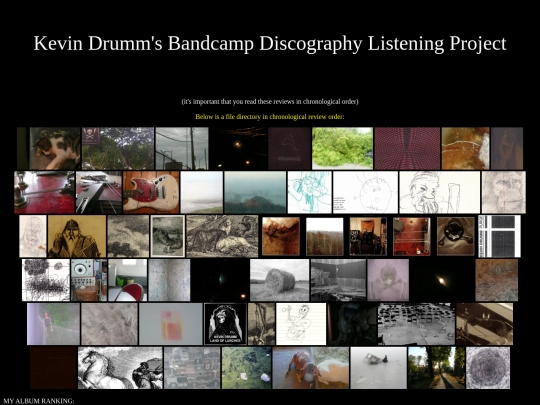
Task: Click the Kevin Drumm page title
Action: pos(270,43)
